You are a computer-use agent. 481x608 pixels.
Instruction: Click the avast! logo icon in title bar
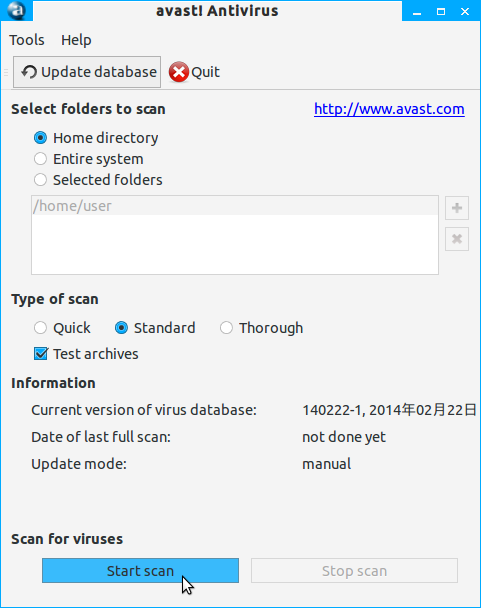click(16, 10)
